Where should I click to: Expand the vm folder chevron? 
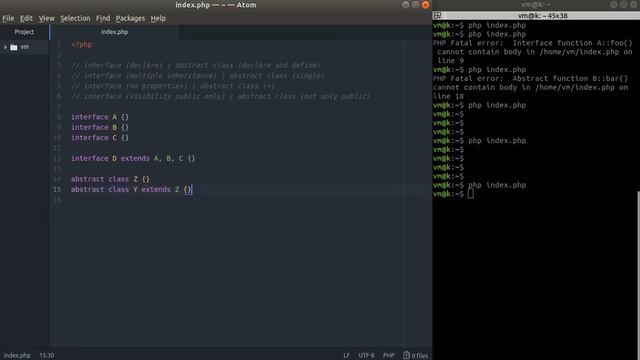click(x=5, y=47)
